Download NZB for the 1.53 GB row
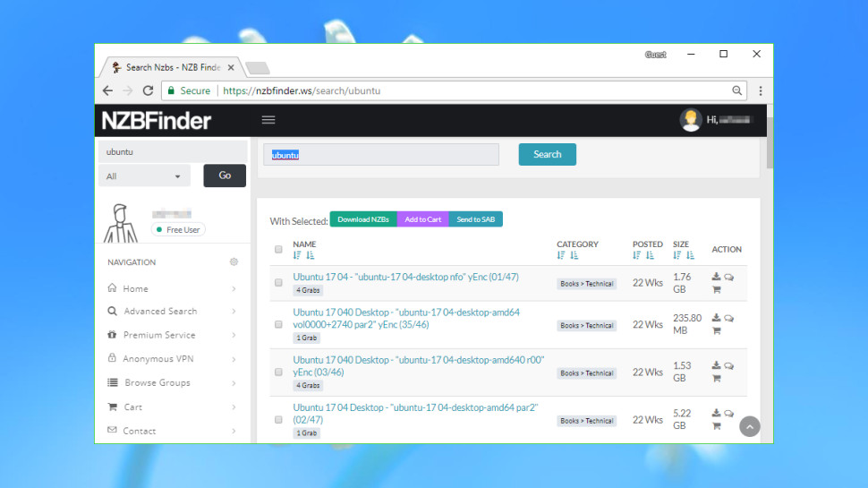The width and height of the screenshot is (868, 488). (x=716, y=365)
